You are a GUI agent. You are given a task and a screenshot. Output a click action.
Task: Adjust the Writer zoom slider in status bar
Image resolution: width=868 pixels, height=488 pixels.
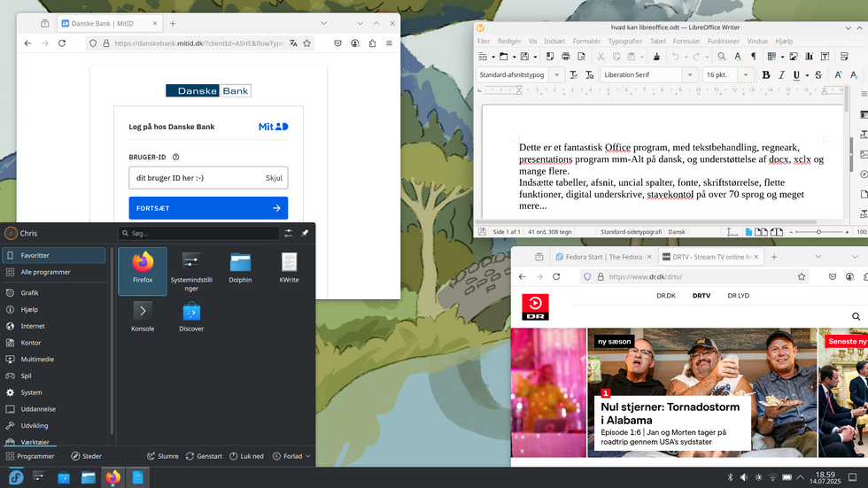[x=818, y=232]
